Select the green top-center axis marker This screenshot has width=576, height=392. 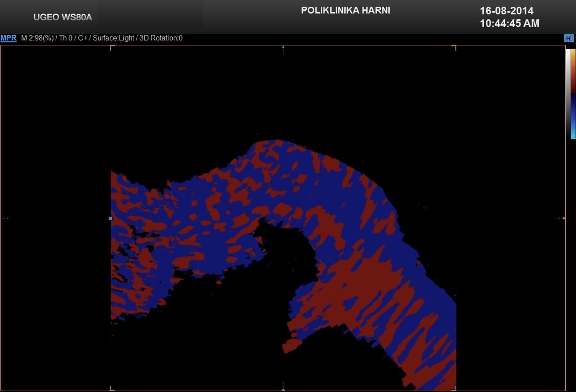pos(283,47)
